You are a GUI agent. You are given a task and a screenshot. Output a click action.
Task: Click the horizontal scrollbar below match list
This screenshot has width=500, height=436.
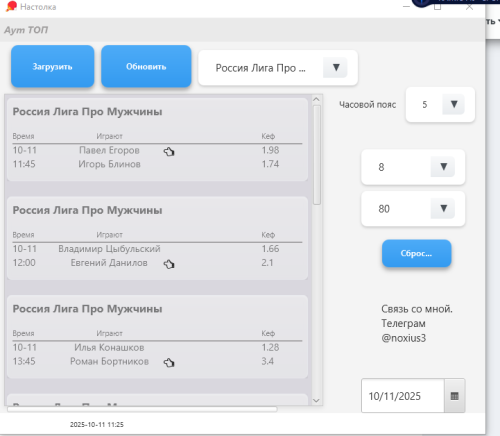pos(142,409)
